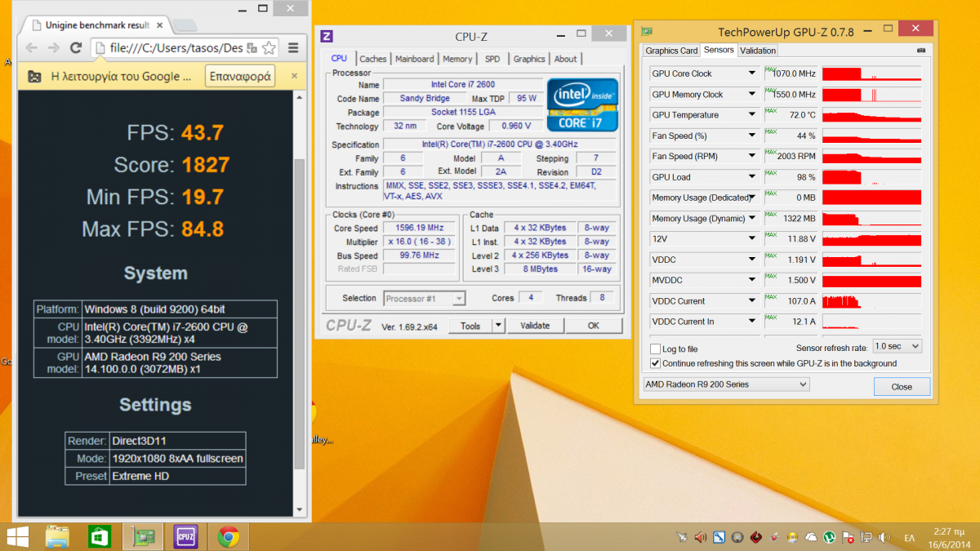Screen dimensions: 980x551
Task: Open a new Chrome tab
Action: (x=185, y=25)
